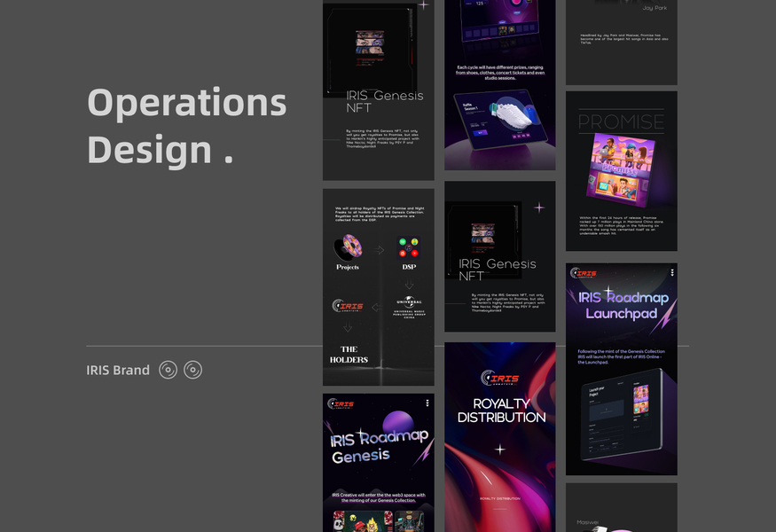Screen dimensions: 776x532
Task: Click the IRIS Roadmap Launchpad title
Action: pyautogui.click(x=623, y=305)
